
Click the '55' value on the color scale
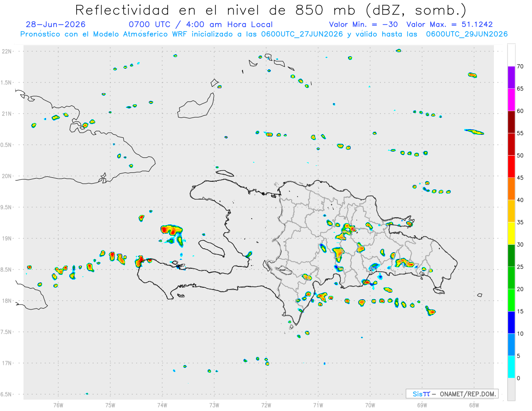(x=520, y=133)
